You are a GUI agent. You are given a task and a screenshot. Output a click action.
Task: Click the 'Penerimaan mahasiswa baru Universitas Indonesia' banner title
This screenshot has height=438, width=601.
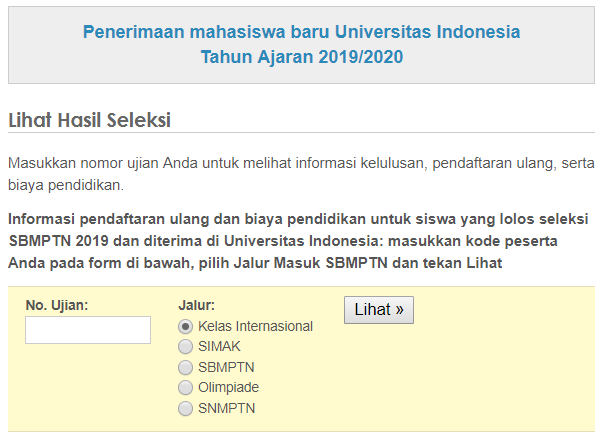click(301, 32)
